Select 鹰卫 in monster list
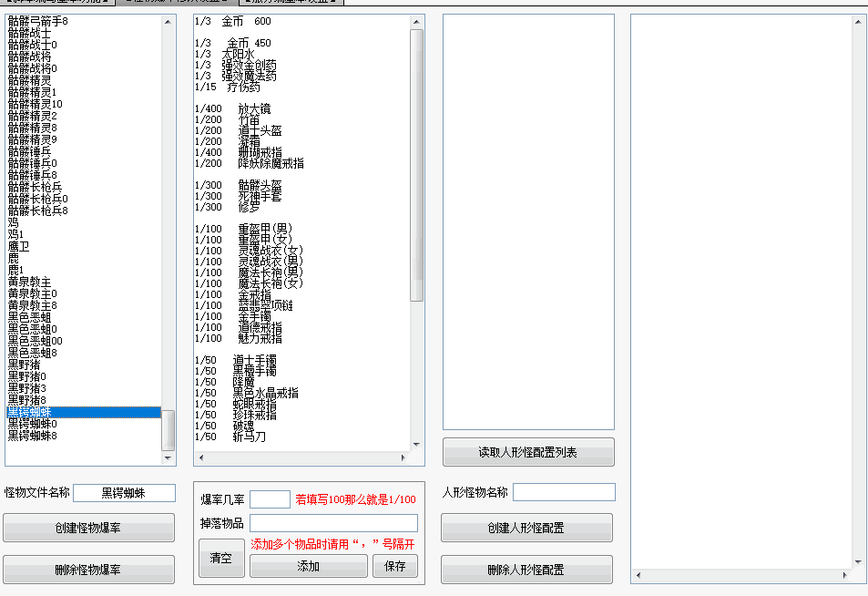868x596 pixels. 18,246
